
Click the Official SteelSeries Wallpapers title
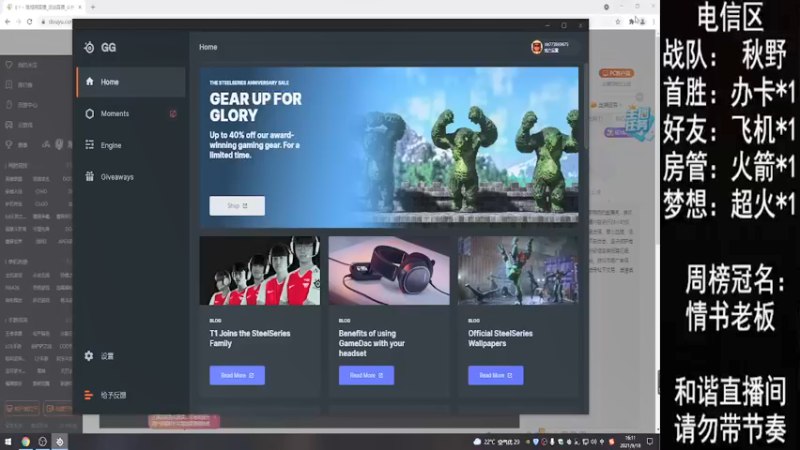pos(500,338)
